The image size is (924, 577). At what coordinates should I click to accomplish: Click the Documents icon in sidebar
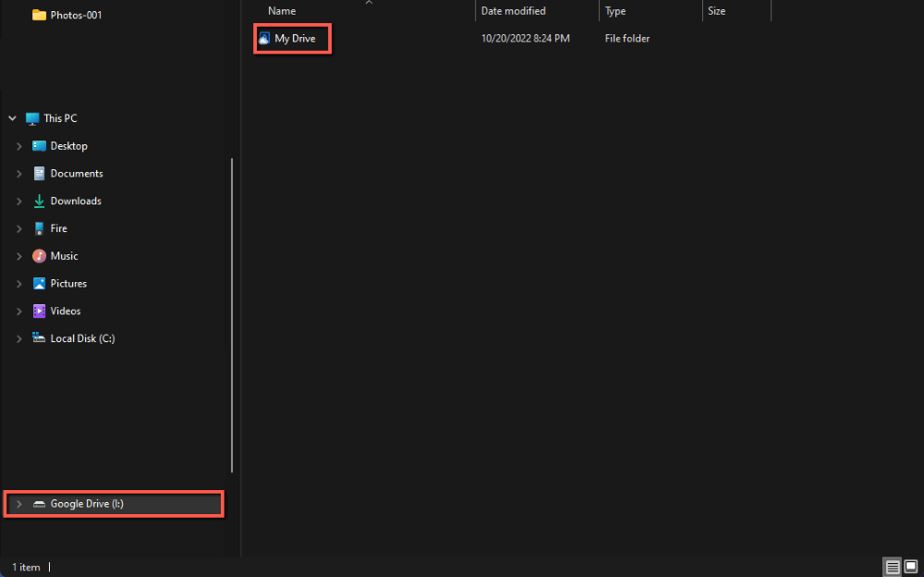(x=39, y=174)
